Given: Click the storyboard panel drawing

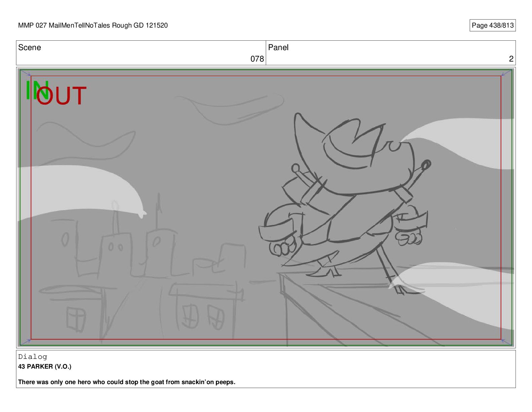Looking at the screenshot, I should pos(266,208).
